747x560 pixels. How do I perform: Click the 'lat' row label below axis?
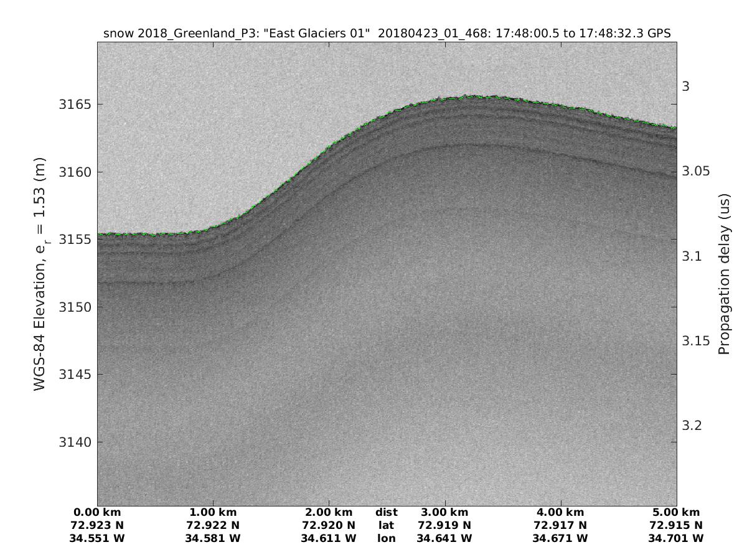(387, 525)
